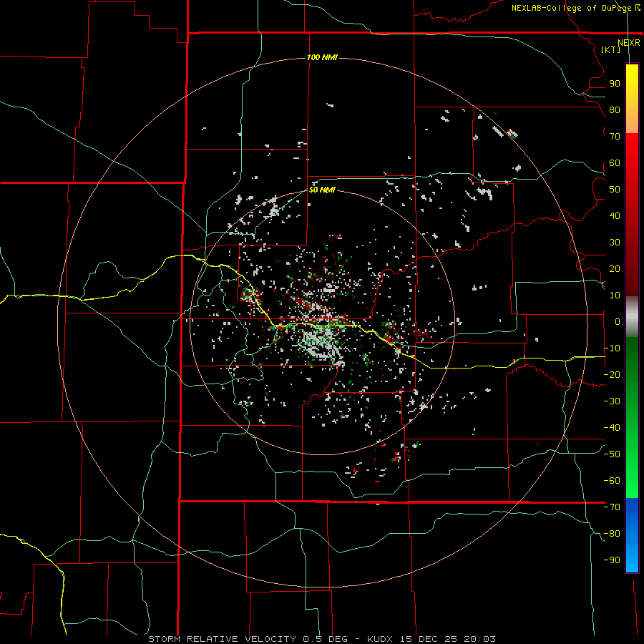The image size is (644, 644).
Task: Click the -20 knot scale value
Action: (x=612, y=374)
